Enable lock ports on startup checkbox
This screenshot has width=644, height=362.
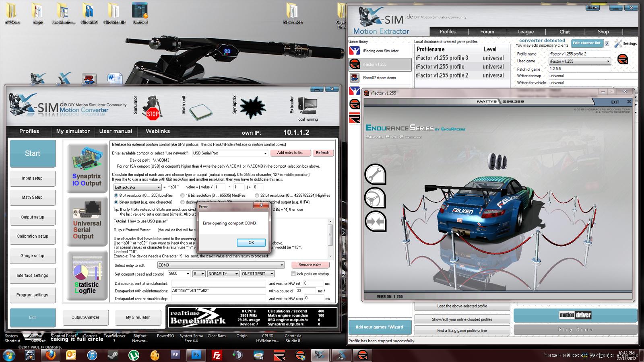click(293, 274)
